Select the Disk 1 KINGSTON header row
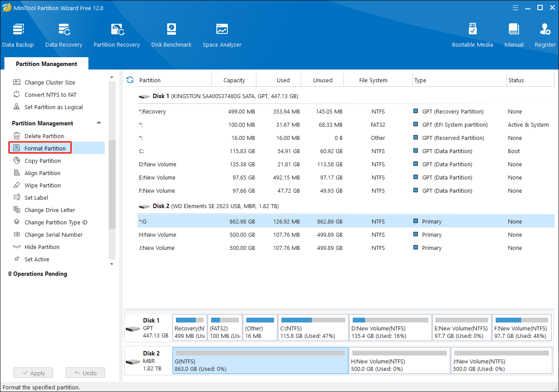The height and width of the screenshot is (392, 559). click(x=346, y=96)
